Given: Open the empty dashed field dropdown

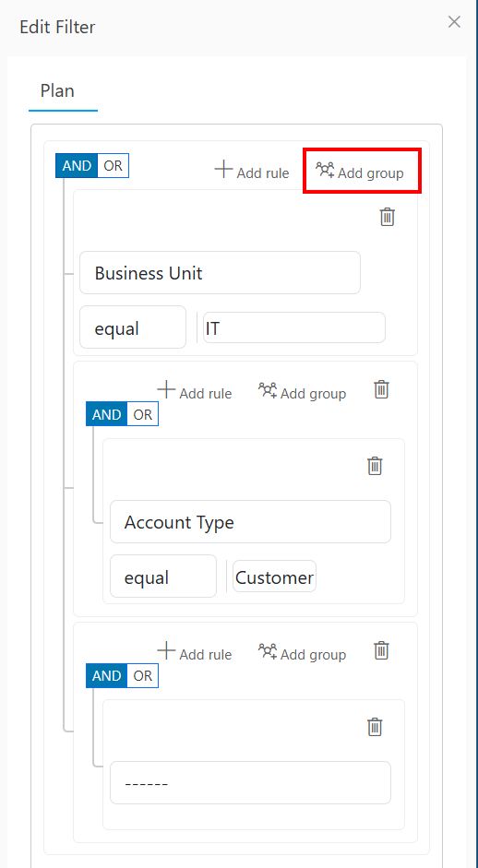Looking at the screenshot, I should click(250, 783).
